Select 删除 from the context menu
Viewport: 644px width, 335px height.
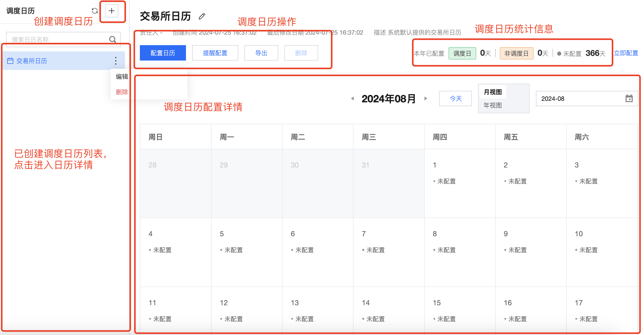[122, 92]
